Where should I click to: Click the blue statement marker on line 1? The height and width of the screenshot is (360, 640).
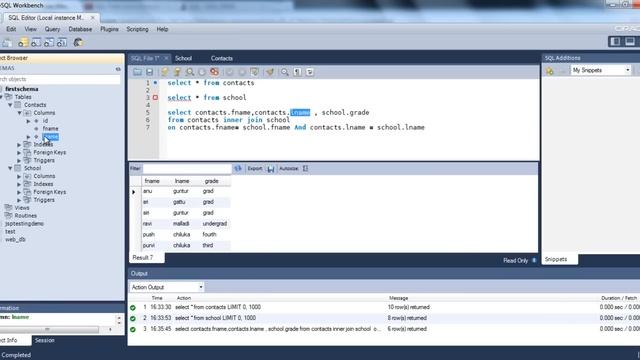tap(155, 82)
